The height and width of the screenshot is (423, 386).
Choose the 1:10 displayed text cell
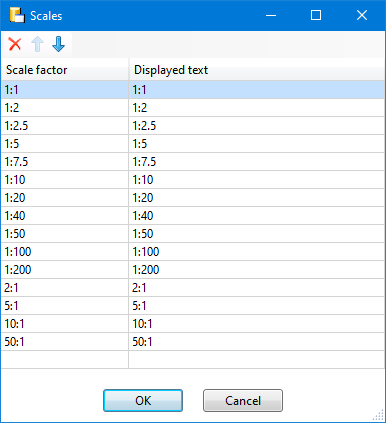(257, 180)
